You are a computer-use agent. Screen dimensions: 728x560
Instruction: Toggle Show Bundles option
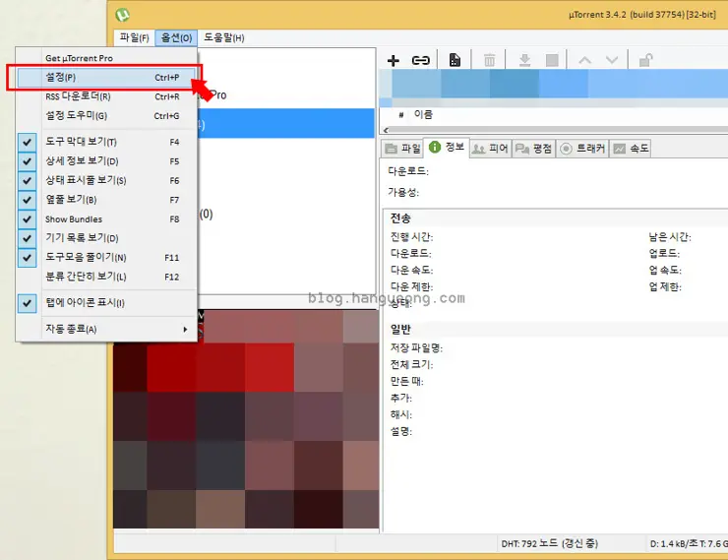(x=106, y=219)
